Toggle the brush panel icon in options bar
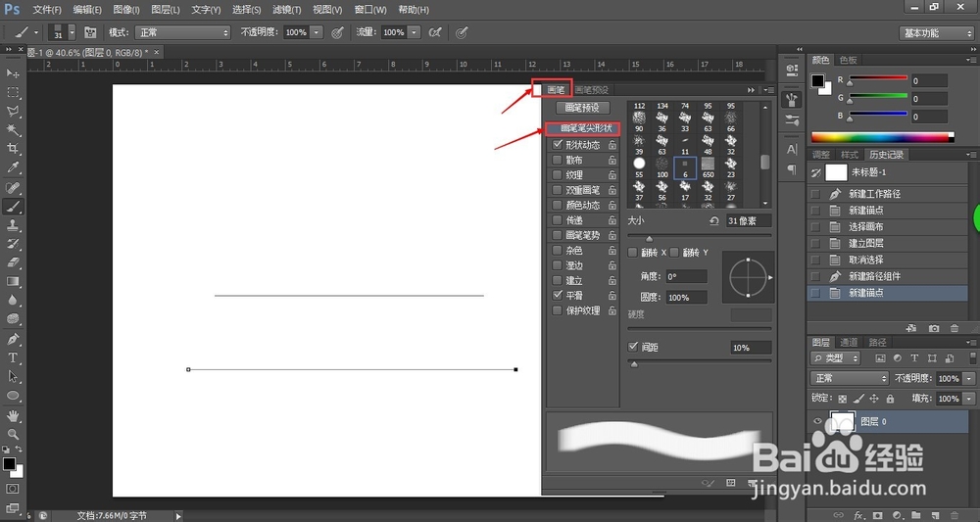 [x=90, y=32]
